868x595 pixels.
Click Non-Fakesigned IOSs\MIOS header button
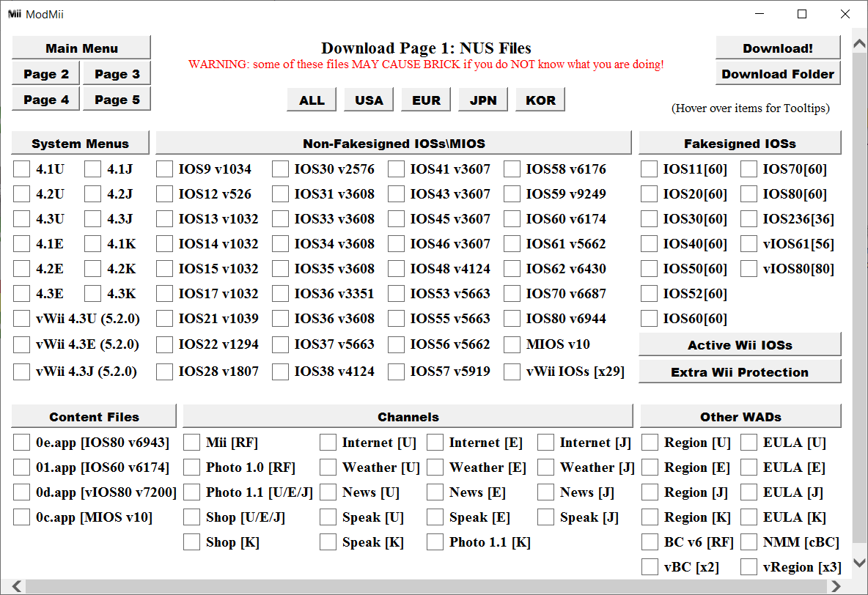[x=394, y=143]
